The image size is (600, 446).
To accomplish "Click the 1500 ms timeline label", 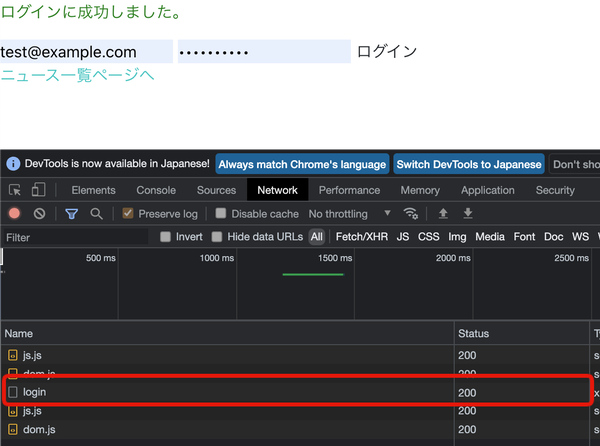I will [335, 258].
